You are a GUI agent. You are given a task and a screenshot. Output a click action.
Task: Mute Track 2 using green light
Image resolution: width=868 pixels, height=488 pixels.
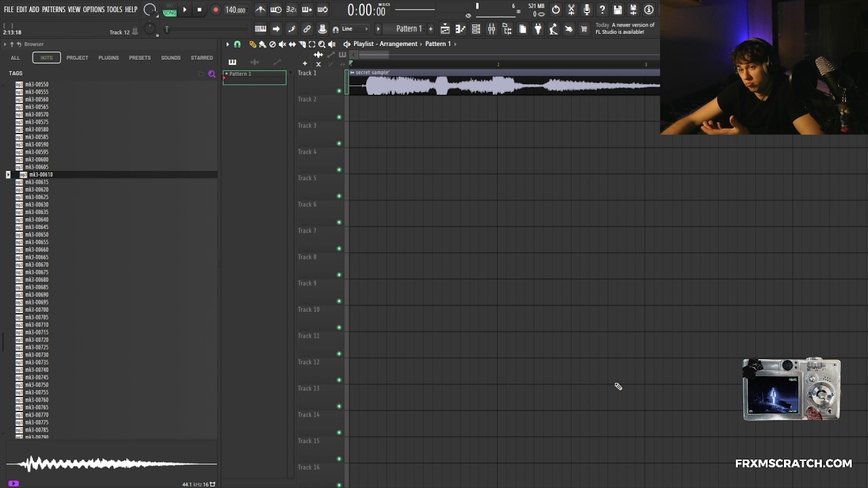coord(339,117)
